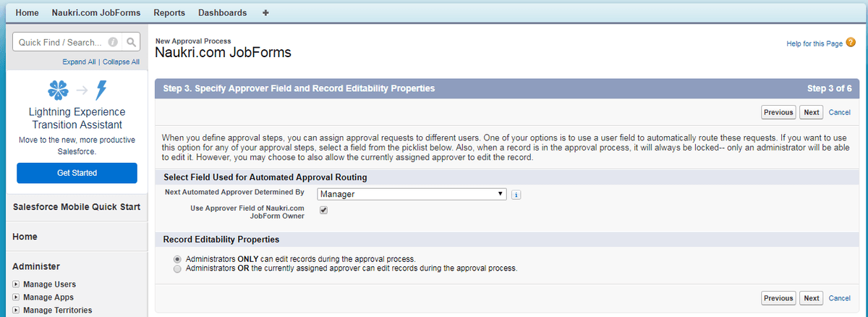The width and height of the screenshot is (868, 317).
Task: Click the bottom Previous button
Action: coord(778,298)
